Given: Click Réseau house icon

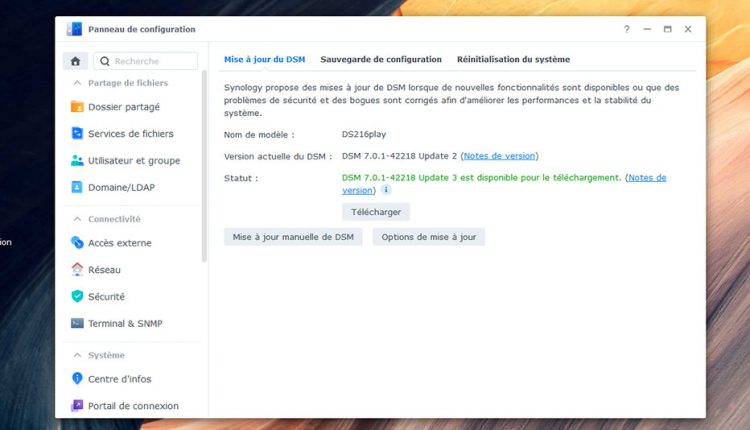Looking at the screenshot, I should pyautogui.click(x=77, y=269).
